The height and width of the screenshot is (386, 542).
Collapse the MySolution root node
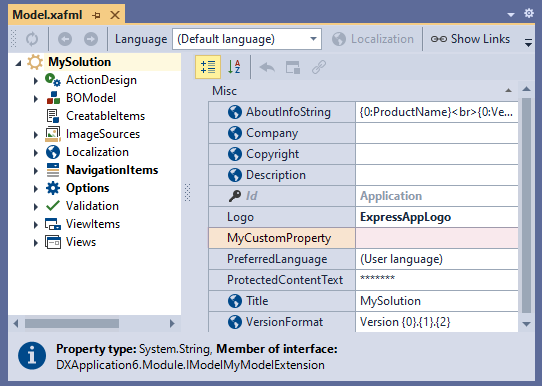coord(19,63)
